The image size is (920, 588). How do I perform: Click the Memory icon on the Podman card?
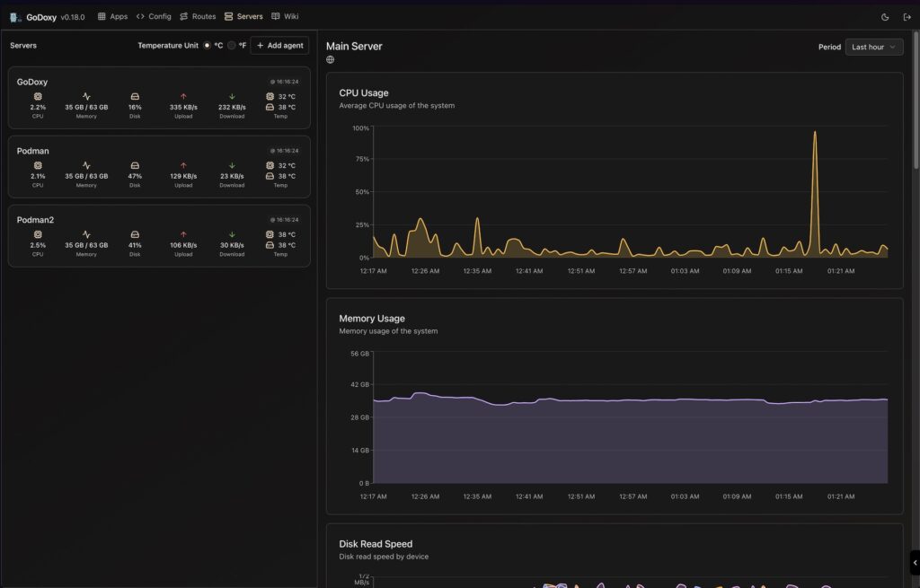86,165
